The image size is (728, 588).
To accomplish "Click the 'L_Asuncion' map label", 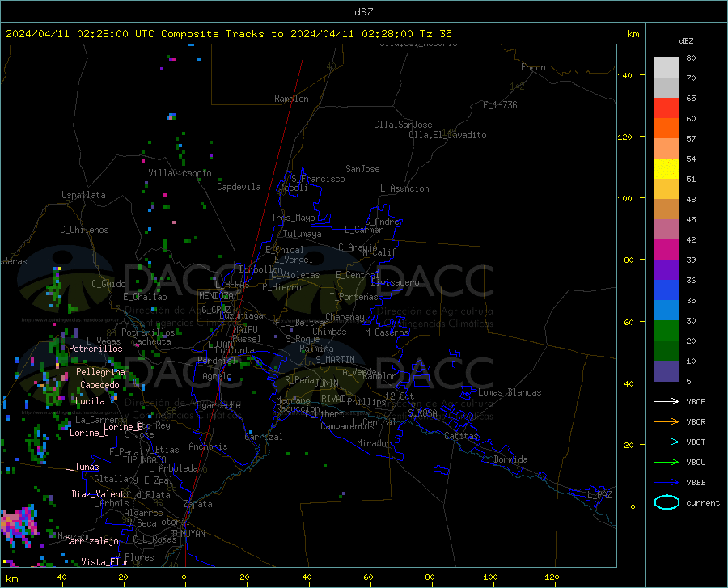I will (x=404, y=188).
